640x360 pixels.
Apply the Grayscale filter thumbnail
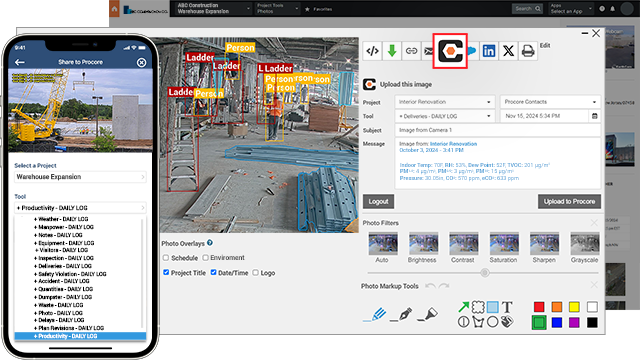click(584, 244)
